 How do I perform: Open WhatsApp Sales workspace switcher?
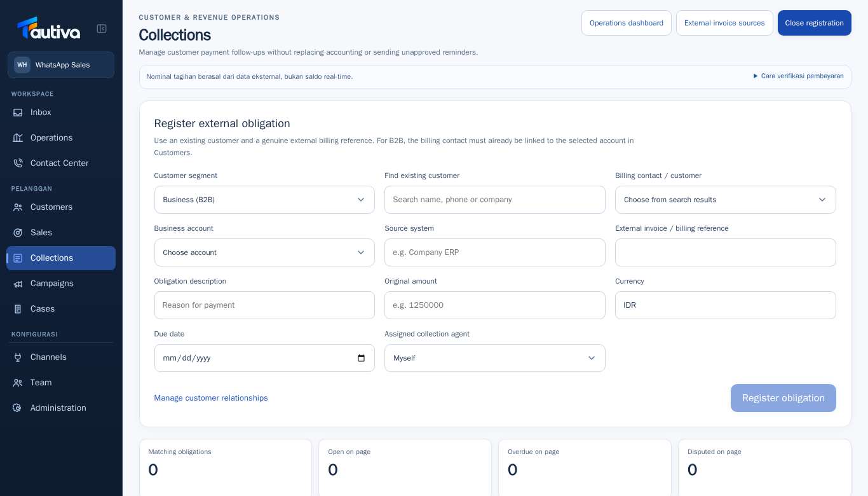pyautogui.click(x=61, y=65)
